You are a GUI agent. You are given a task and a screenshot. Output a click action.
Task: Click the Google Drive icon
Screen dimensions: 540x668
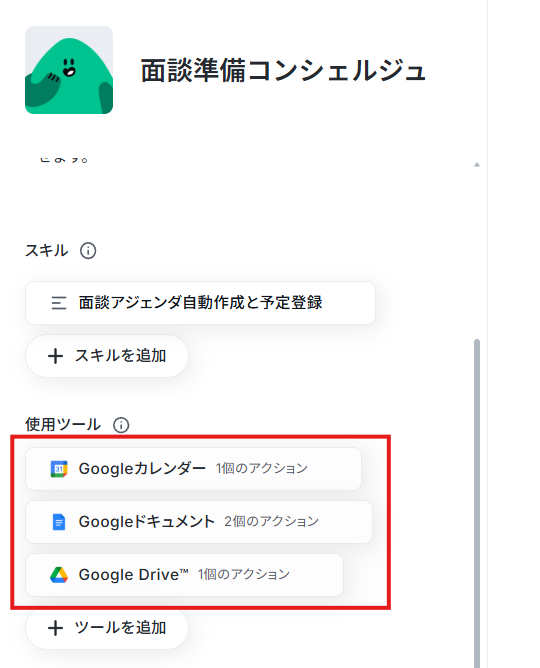59,575
